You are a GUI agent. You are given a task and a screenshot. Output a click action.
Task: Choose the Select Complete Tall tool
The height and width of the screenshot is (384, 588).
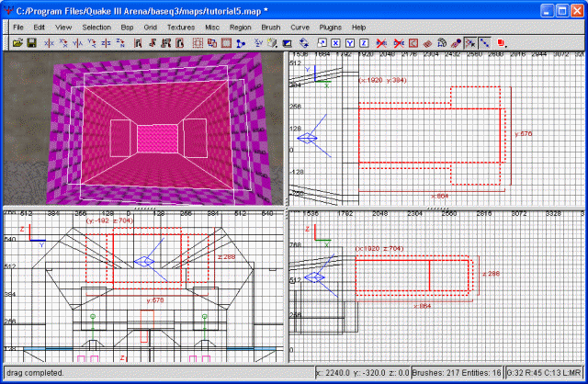pos(138,43)
